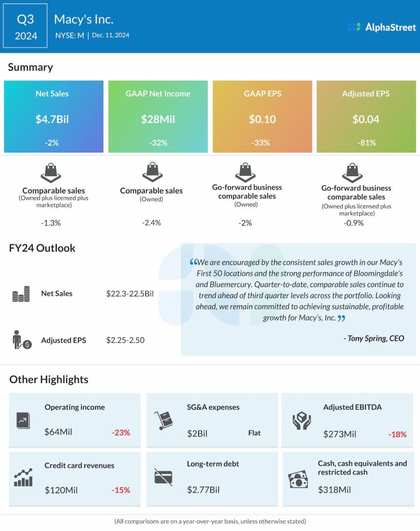
Task: Click the AlphaStreet logo icon
Action: point(354,27)
